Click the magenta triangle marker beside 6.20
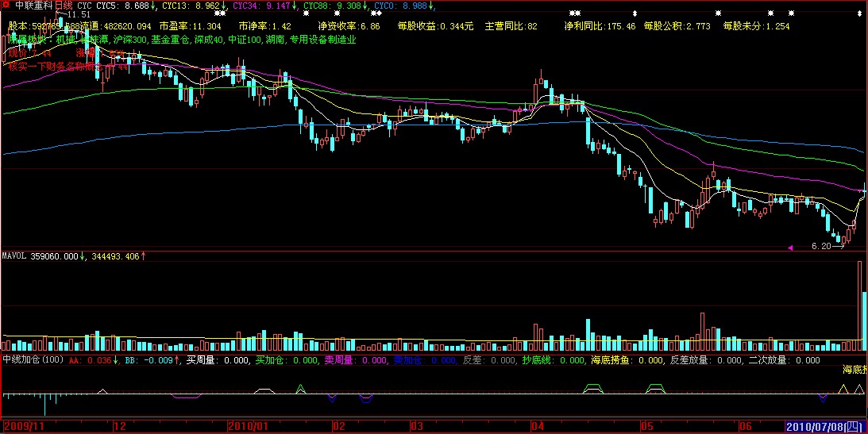The width and height of the screenshot is (868, 434). pos(790,248)
